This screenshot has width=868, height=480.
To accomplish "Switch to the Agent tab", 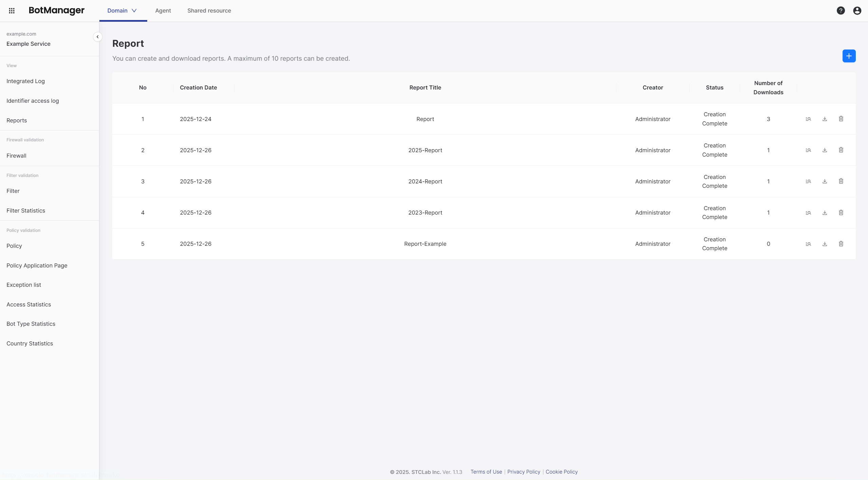I will (x=163, y=11).
